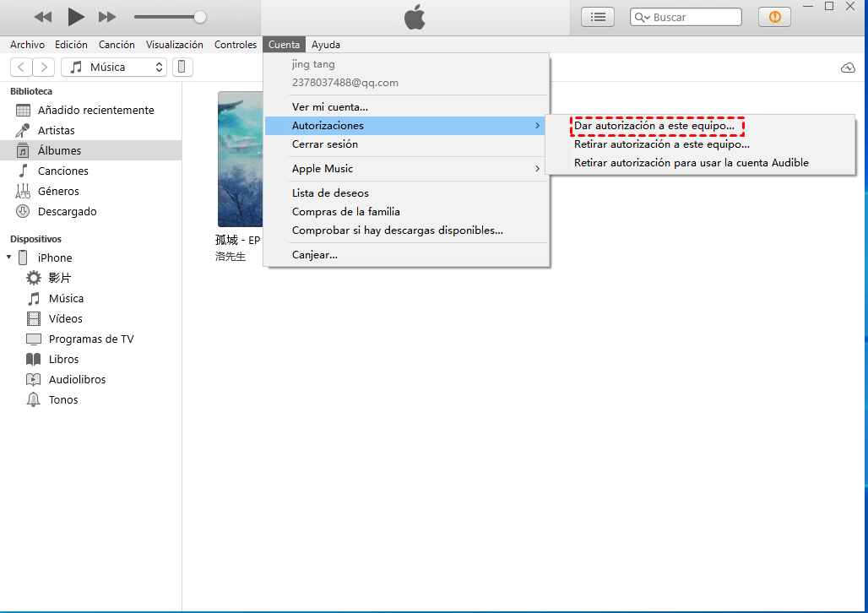This screenshot has height=613, width=868.
Task: Collapse the iPhone device tree
Action: [x=9, y=258]
